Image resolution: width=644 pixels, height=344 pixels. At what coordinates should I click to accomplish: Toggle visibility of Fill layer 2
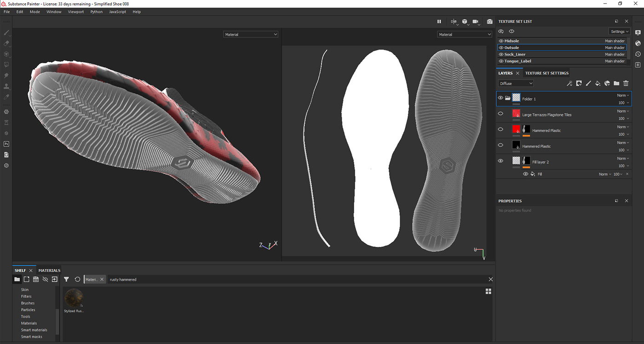point(500,161)
